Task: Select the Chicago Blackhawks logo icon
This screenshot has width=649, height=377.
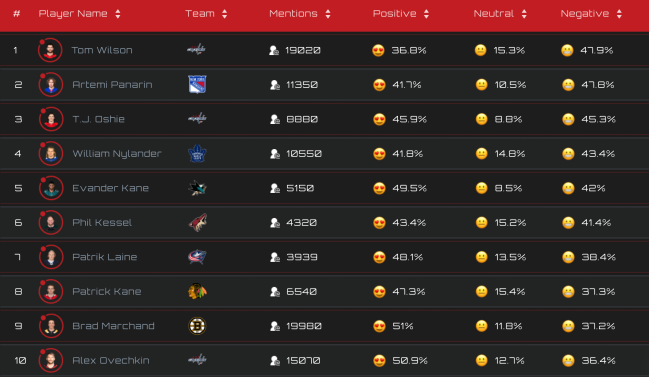Action: coord(197,291)
